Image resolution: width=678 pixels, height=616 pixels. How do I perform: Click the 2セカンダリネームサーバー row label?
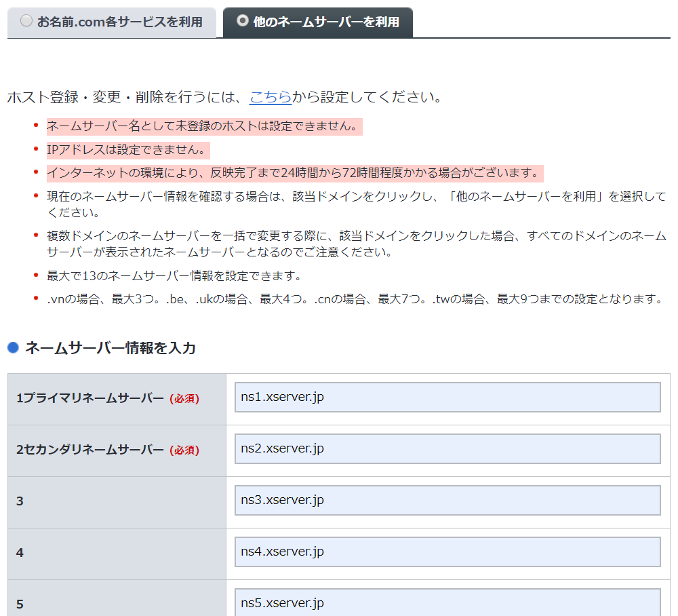(x=89, y=450)
